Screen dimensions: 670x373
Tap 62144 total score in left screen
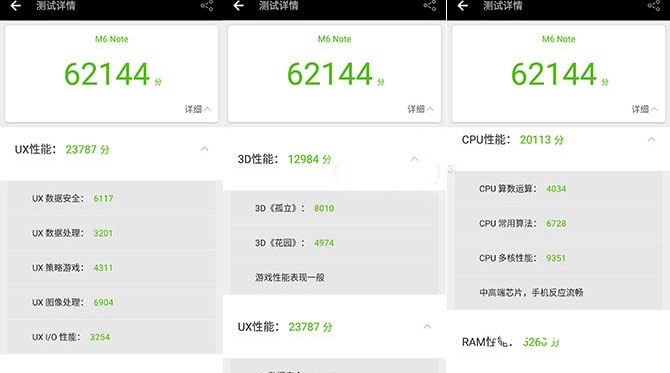107,74
